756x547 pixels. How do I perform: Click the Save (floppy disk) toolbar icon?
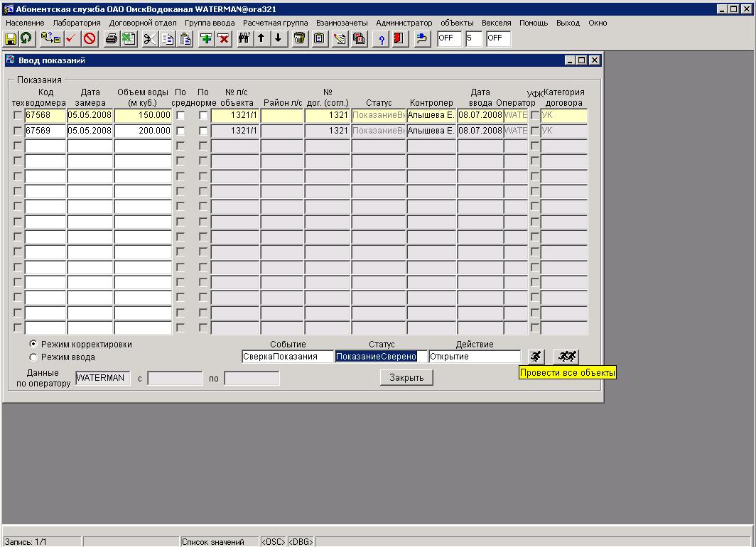coord(11,38)
